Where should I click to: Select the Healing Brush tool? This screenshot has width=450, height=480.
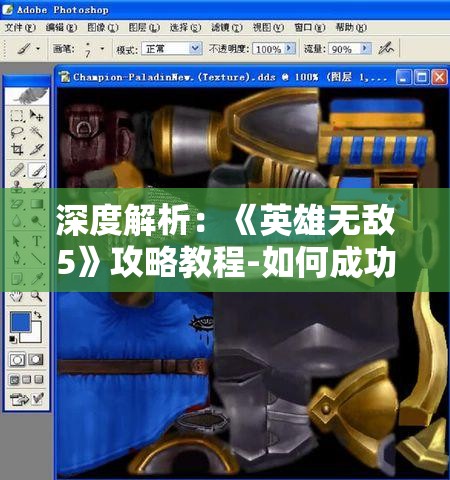(x=17, y=170)
